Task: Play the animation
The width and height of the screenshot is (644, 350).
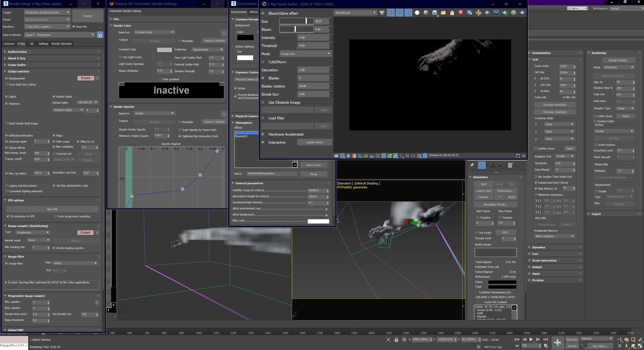Action: tap(531, 340)
